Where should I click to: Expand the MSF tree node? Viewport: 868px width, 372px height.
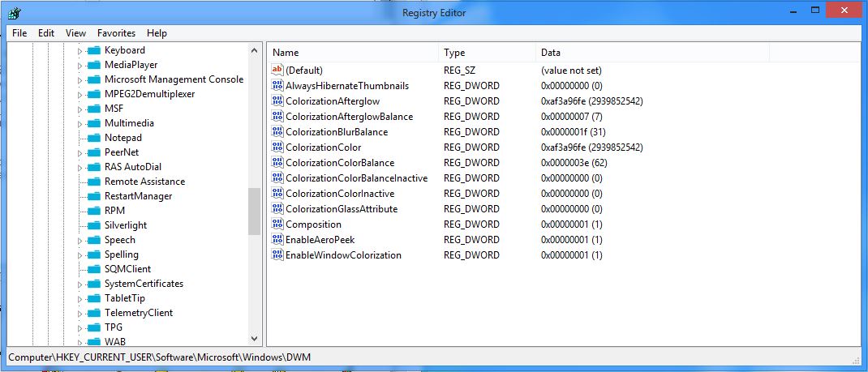click(79, 109)
